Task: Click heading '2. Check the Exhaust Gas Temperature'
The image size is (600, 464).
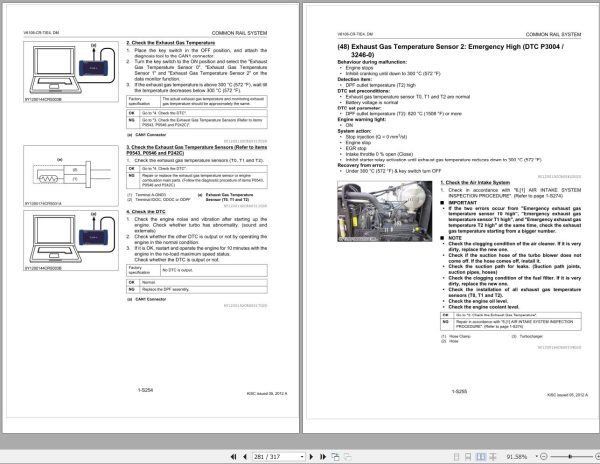Action: coord(171,43)
